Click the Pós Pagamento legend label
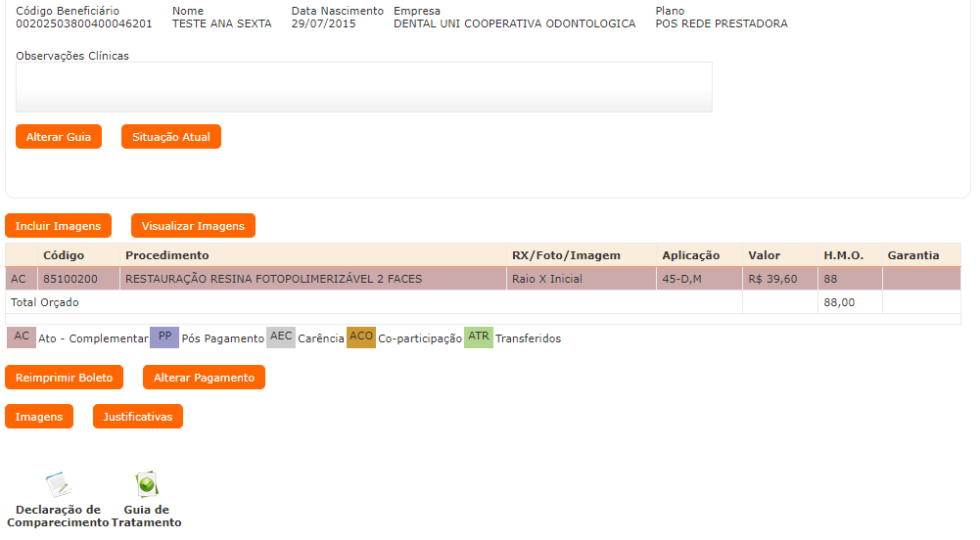The height and width of the screenshot is (540, 980). pos(222,338)
